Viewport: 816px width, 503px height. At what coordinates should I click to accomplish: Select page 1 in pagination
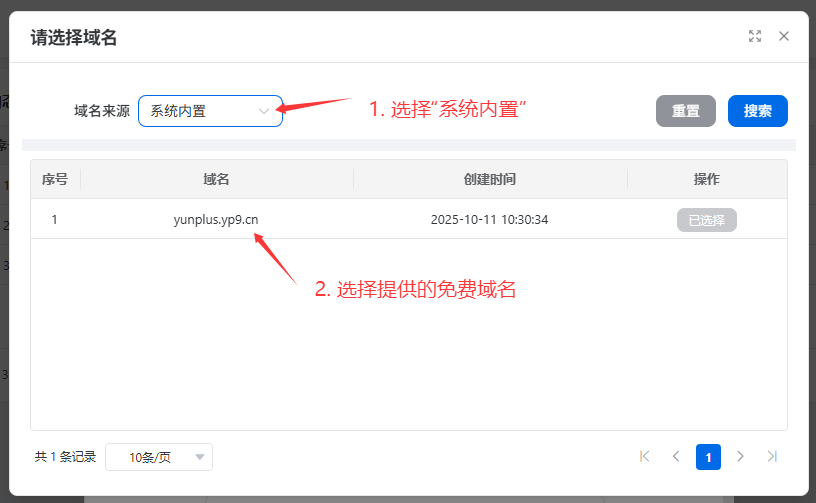coord(708,457)
